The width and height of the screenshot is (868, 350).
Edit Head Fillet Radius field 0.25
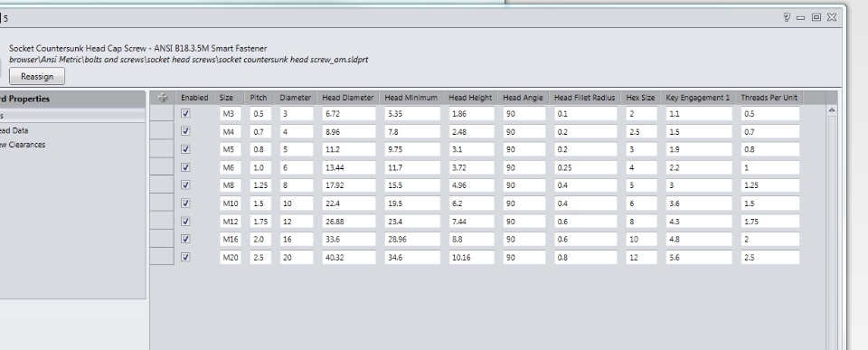click(586, 168)
